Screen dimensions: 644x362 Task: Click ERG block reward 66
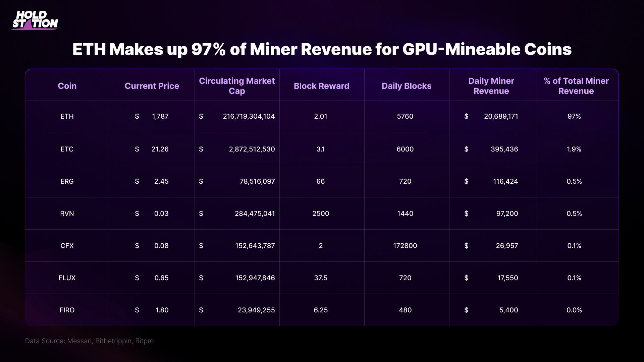(321, 181)
